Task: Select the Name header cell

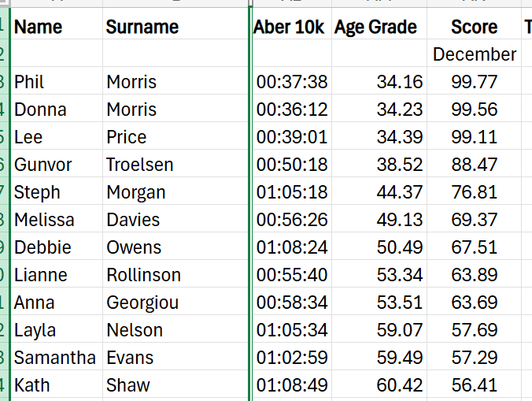Action: [x=39, y=27]
